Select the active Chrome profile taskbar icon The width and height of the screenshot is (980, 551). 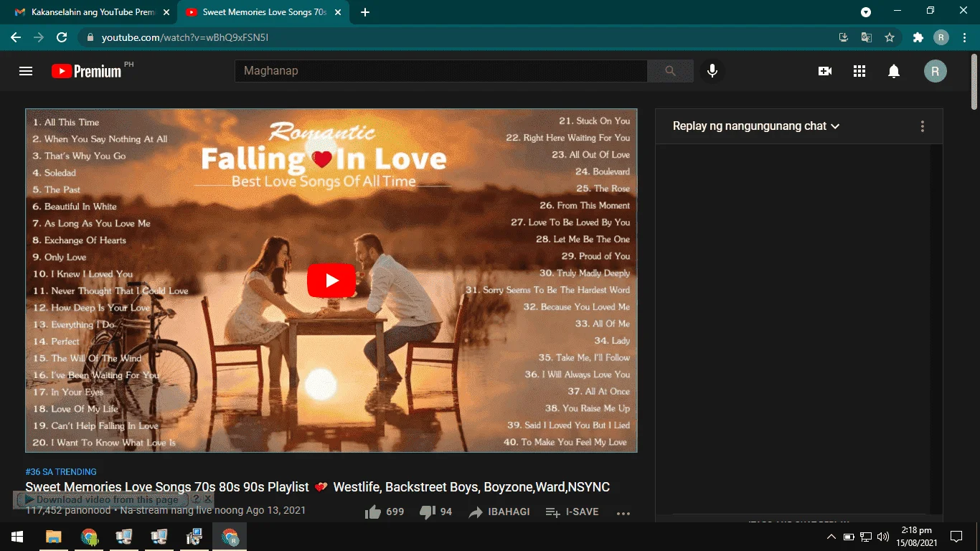pos(230,537)
